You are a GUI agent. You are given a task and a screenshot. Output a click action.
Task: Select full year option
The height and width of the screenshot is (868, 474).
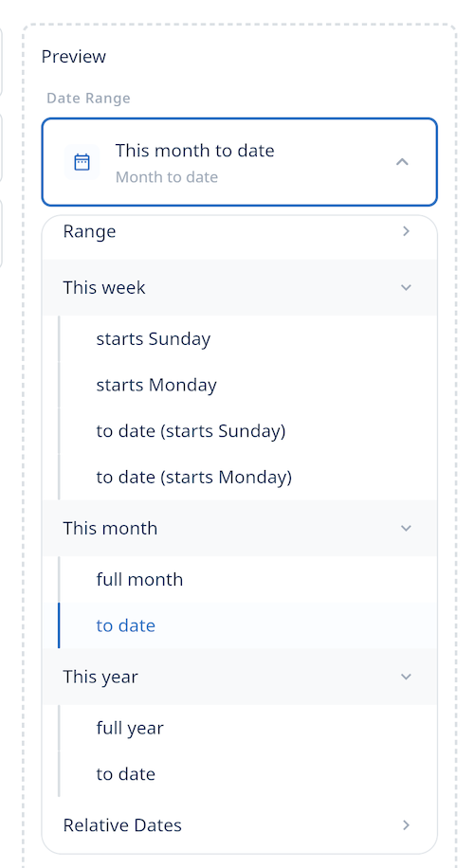pos(247,728)
